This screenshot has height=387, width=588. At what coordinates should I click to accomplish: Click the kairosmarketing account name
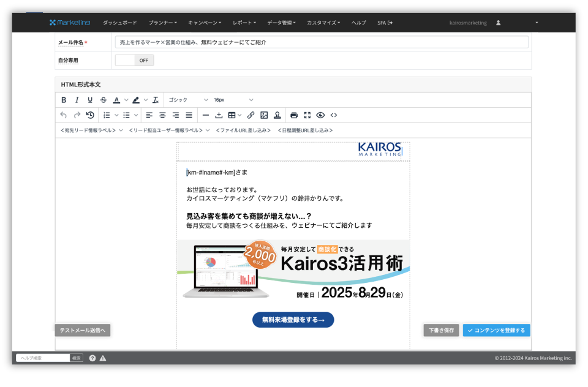tap(468, 23)
